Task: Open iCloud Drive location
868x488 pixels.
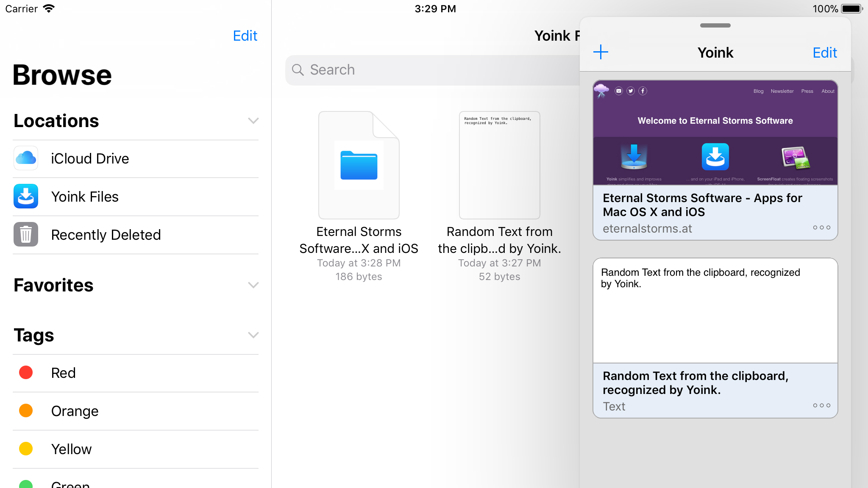Action: (136, 158)
